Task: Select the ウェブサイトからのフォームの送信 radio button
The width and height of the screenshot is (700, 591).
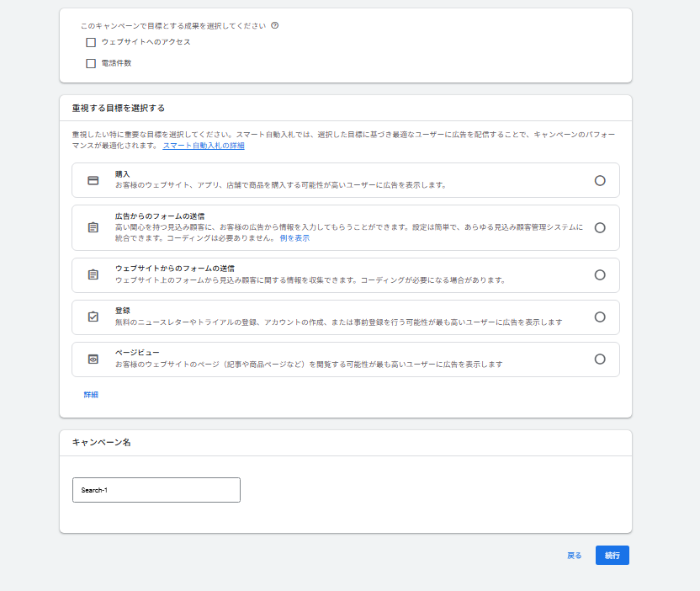Action: click(600, 274)
